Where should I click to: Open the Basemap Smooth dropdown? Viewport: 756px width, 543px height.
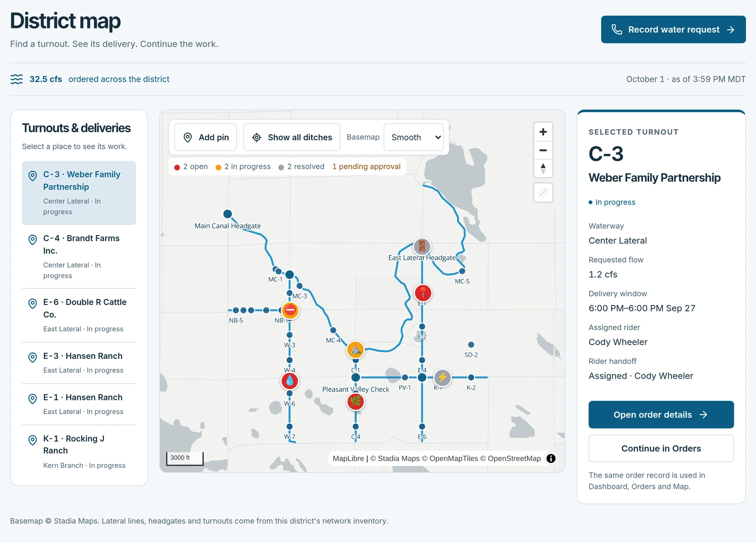click(413, 137)
